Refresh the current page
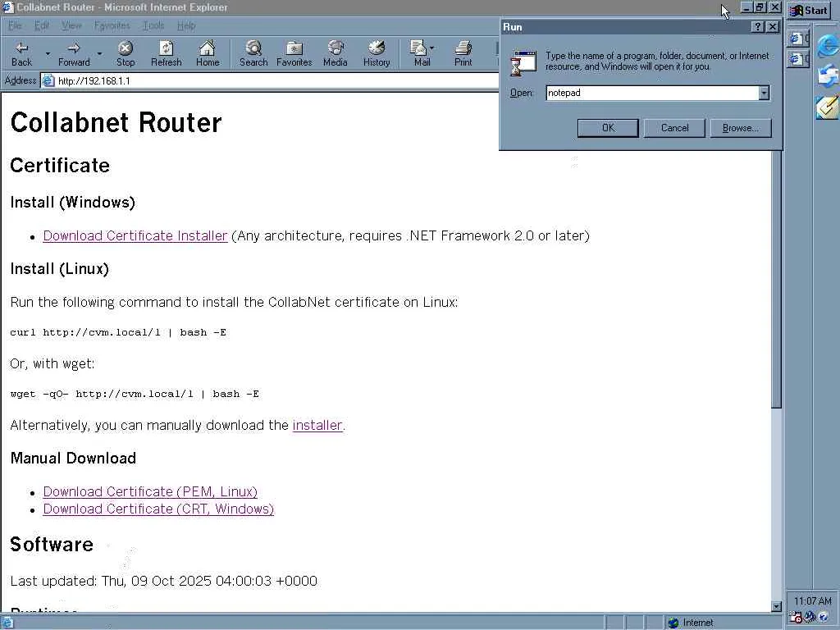This screenshot has height=630, width=840. pyautogui.click(x=166, y=53)
